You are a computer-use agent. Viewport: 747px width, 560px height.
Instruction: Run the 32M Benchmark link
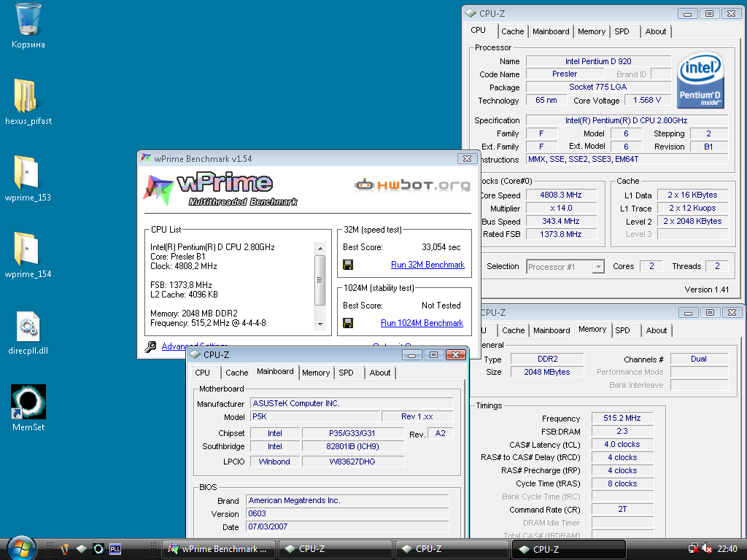[x=427, y=265]
